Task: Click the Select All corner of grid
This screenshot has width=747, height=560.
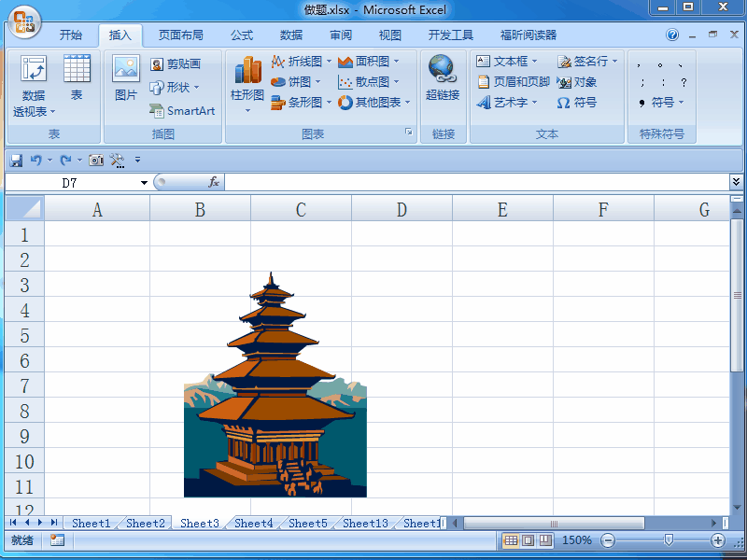Action: [x=25, y=208]
